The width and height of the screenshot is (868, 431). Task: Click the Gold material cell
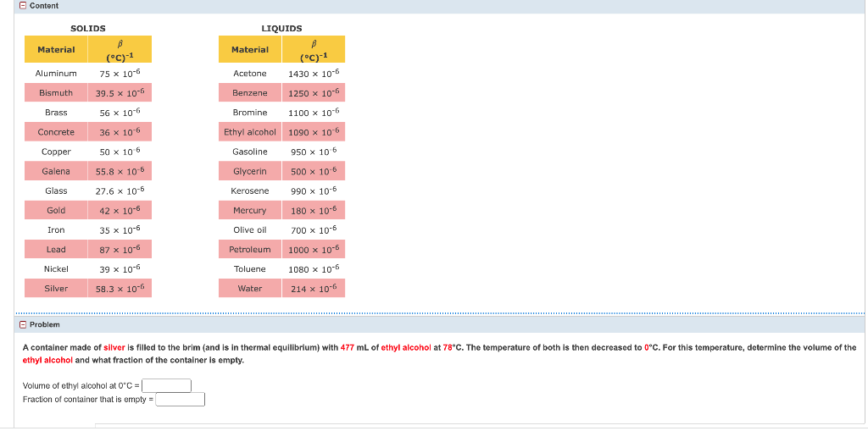(x=56, y=210)
